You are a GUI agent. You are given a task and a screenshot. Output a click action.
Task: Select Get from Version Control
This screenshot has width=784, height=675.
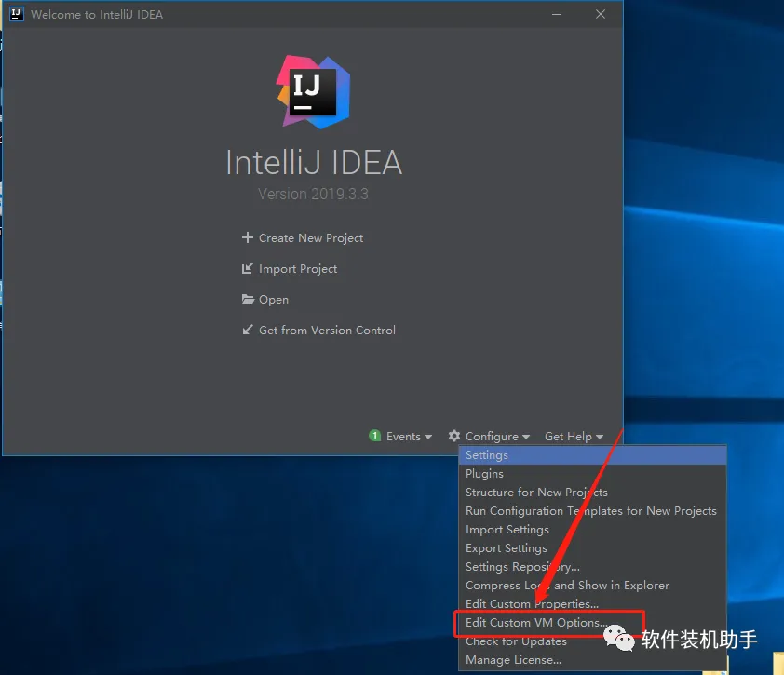pos(327,330)
